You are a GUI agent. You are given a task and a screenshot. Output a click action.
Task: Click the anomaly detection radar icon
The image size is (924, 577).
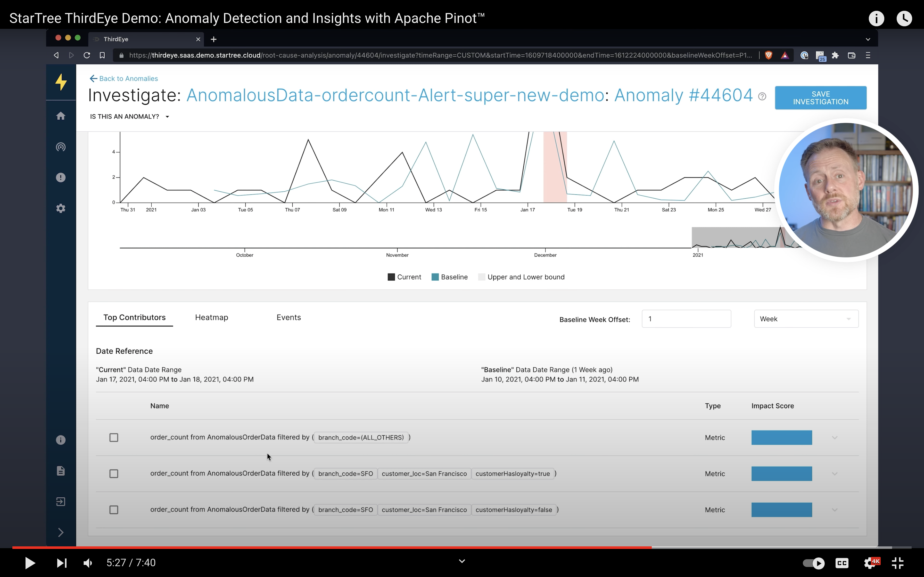click(61, 147)
